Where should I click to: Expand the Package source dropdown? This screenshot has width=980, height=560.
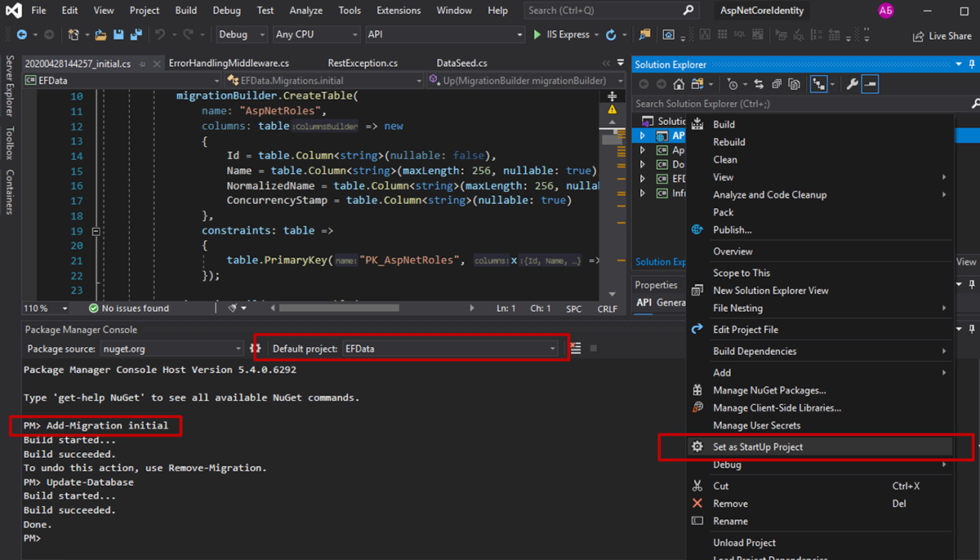point(238,349)
